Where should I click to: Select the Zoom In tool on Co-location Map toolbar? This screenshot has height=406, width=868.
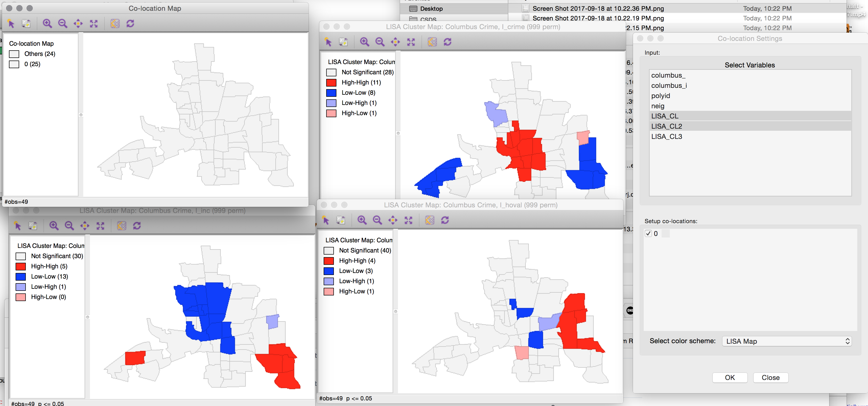click(48, 23)
